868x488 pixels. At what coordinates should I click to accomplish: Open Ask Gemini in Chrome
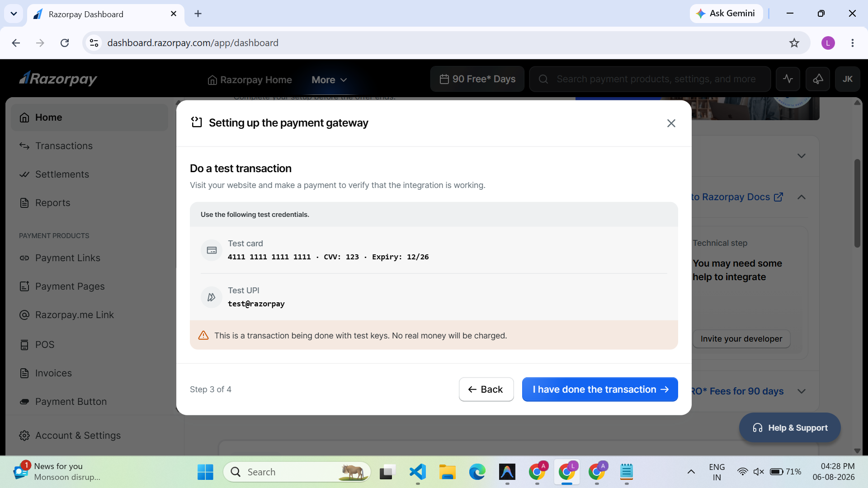click(726, 14)
